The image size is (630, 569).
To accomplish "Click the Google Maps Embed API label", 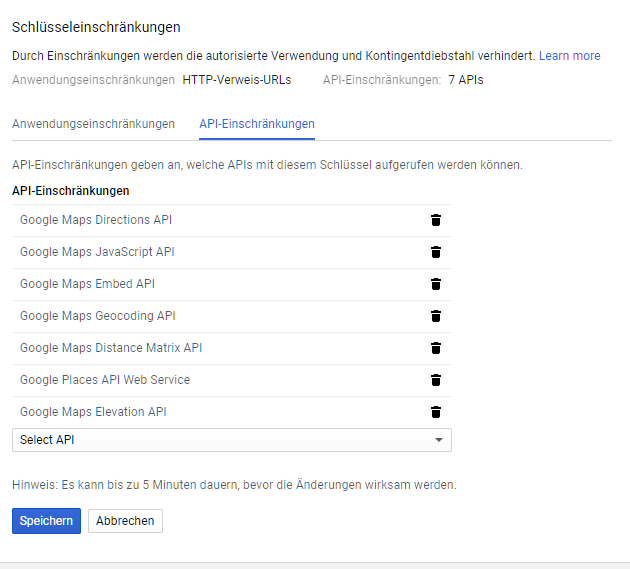I will pyautogui.click(x=87, y=284).
